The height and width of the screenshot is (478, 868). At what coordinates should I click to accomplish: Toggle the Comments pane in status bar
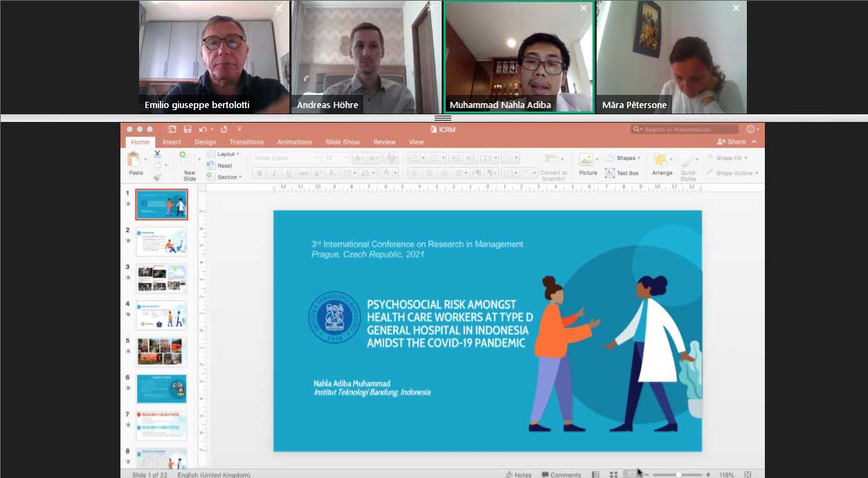561,475
